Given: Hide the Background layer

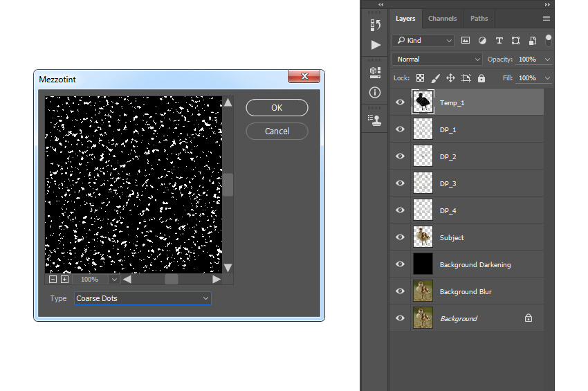Looking at the screenshot, I should point(400,318).
